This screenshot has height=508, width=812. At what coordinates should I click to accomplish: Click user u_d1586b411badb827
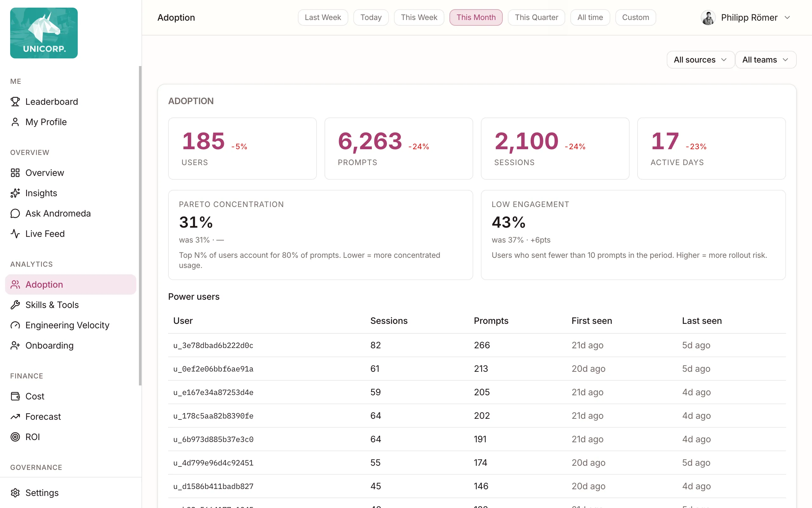[x=213, y=486]
